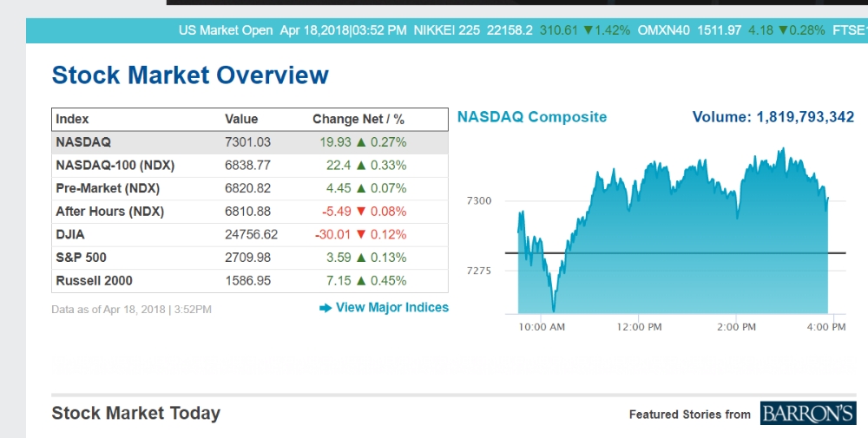This screenshot has width=868, height=438.
Task: Click the arrow icon beside View Major Indices
Action: pyautogui.click(x=325, y=308)
